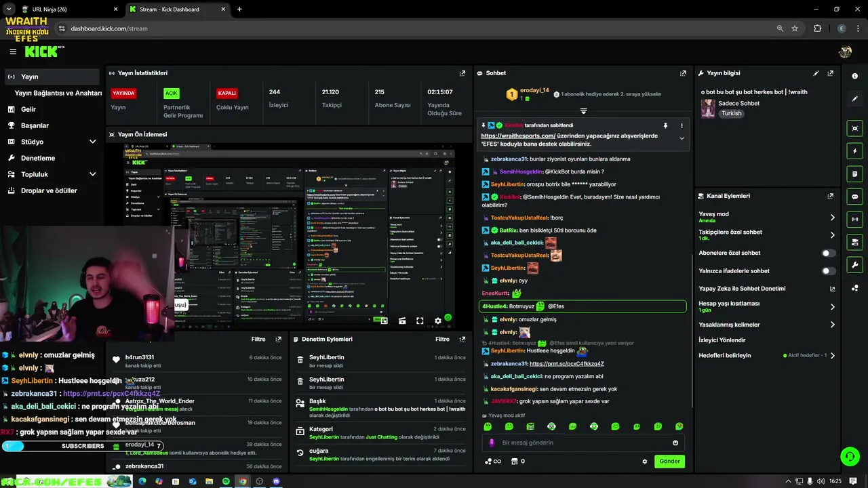Toggle the chat bubble widget in right toolbar
This screenshot has width=868, height=488.
coord(855,197)
